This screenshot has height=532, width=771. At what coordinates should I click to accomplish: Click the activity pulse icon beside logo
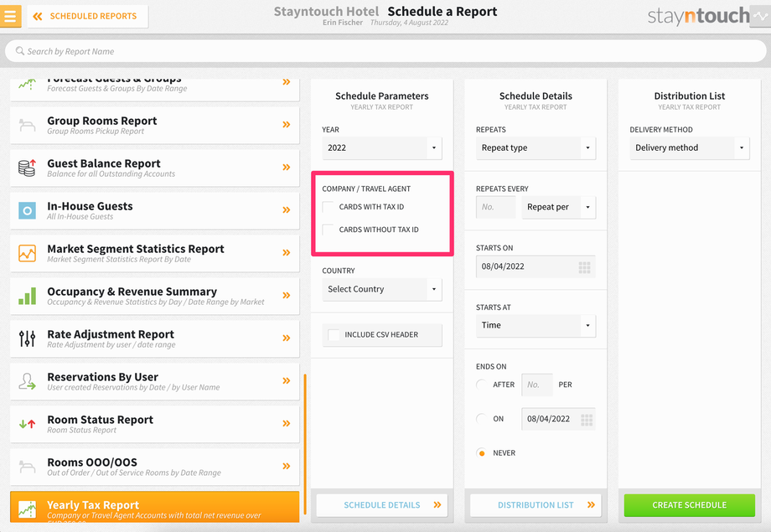760,16
